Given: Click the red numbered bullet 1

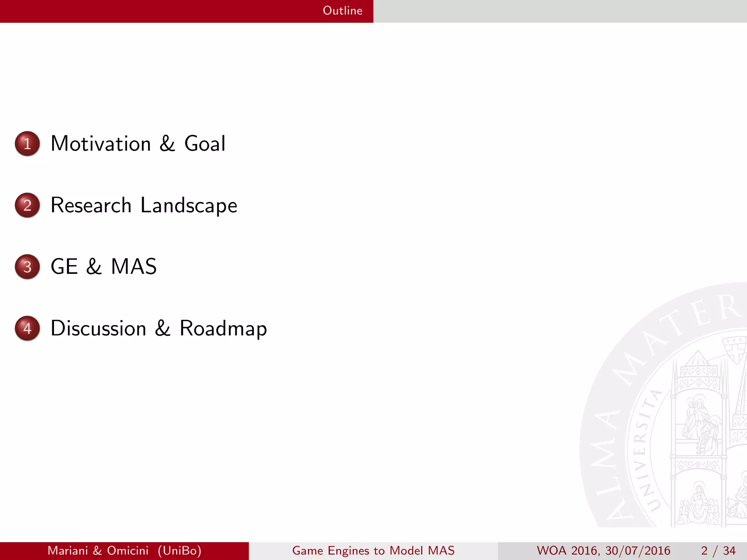Looking at the screenshot, I should click(27, 144).
